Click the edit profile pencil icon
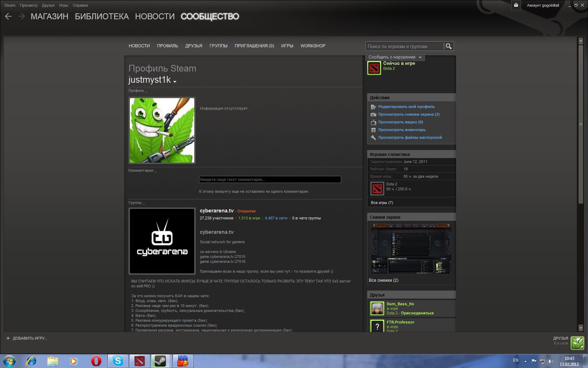588x368 pixels. pos(373,107)
